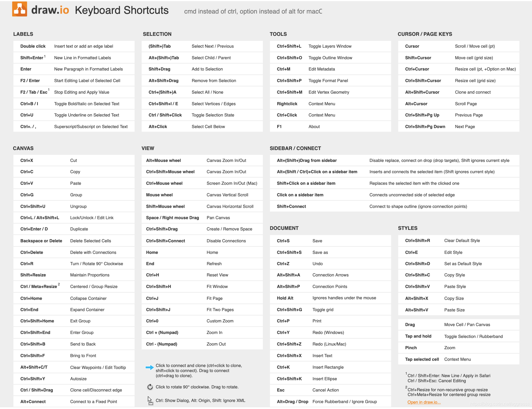Click 'Connection Arrows' description

pyautogui.click(x=331, y=275)
